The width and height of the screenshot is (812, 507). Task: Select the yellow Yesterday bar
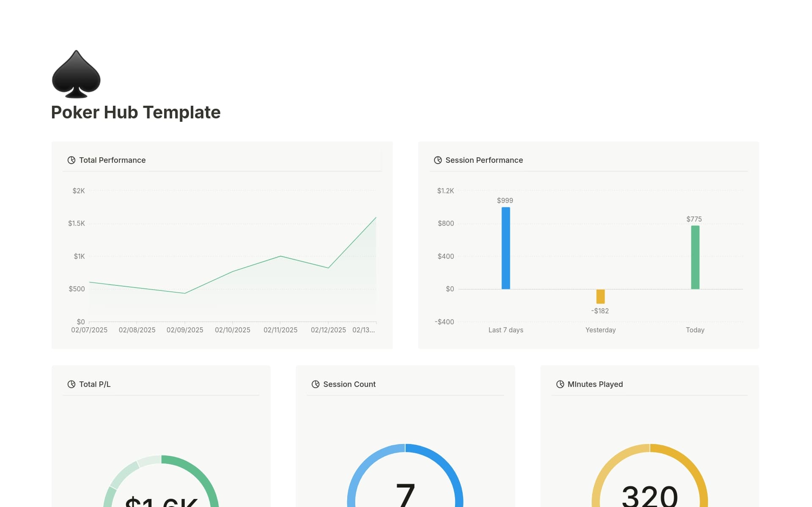(x=600, y=295)
